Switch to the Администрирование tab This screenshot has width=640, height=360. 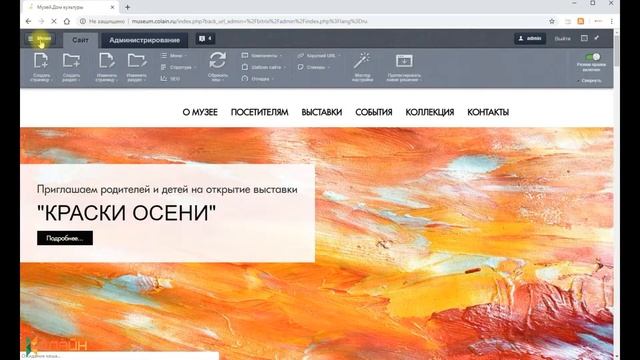pyautogui.click(x=144, y=40)
